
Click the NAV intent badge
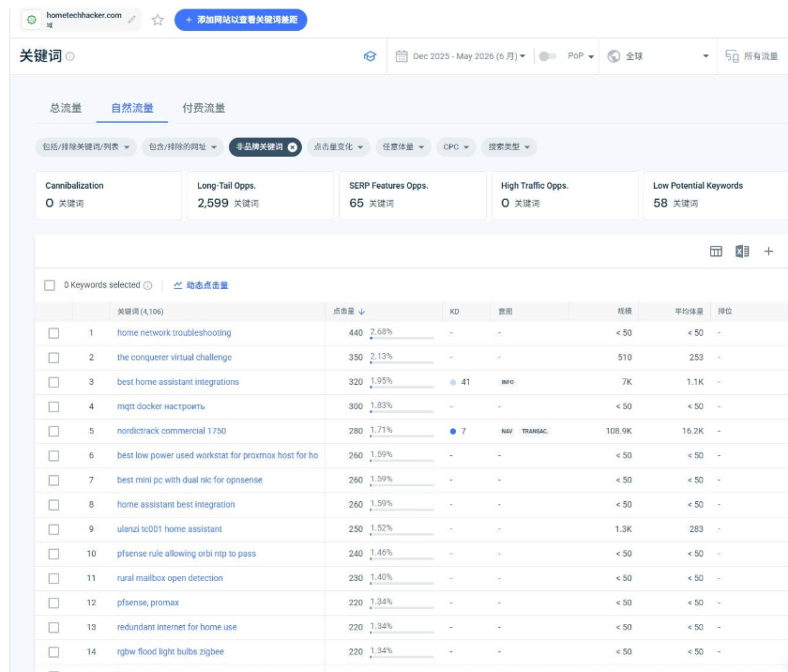click(x=507, y=431)
